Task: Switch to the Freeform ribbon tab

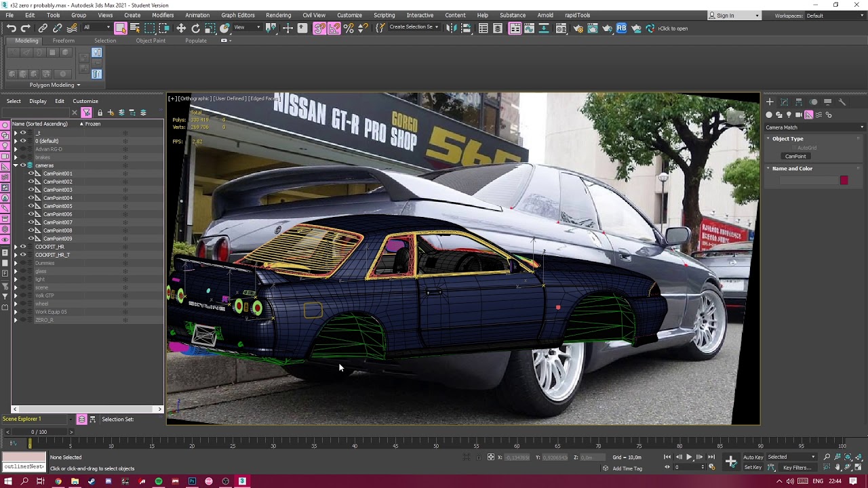Action: (64, 41)
